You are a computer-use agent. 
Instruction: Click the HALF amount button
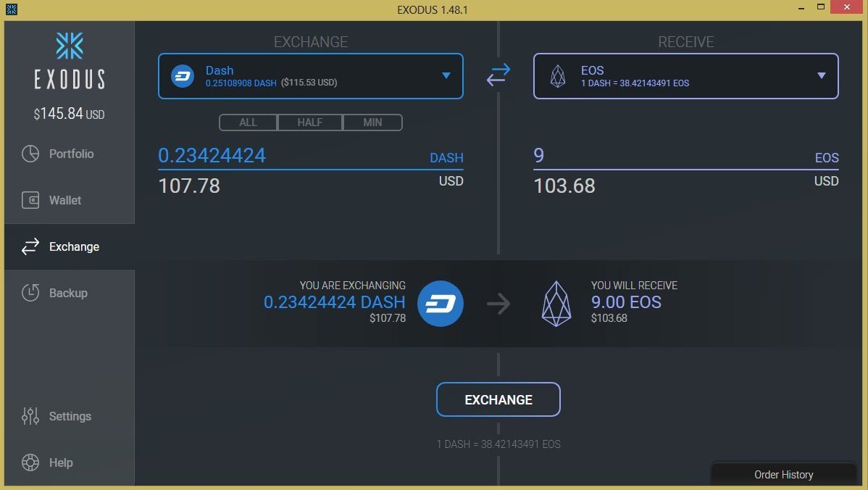(x=310, y=122)
